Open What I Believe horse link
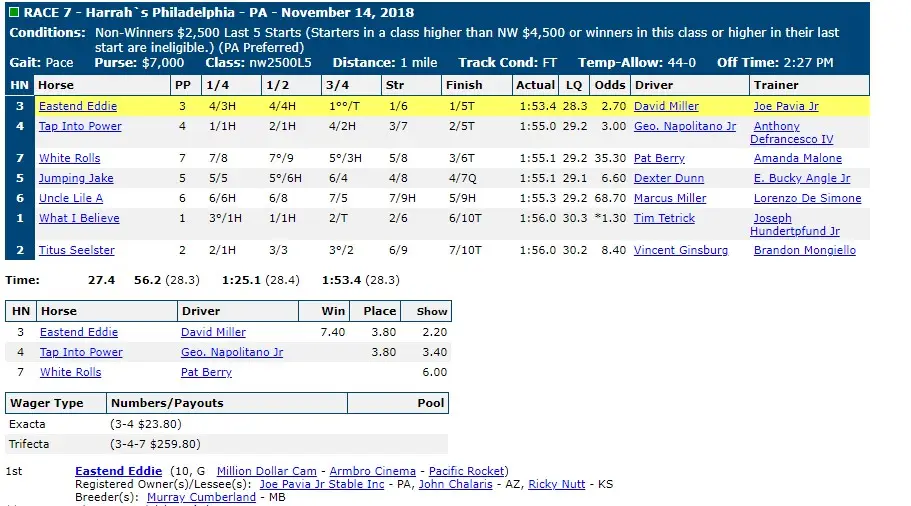This screenshot has height=506, width=911. 79,218
